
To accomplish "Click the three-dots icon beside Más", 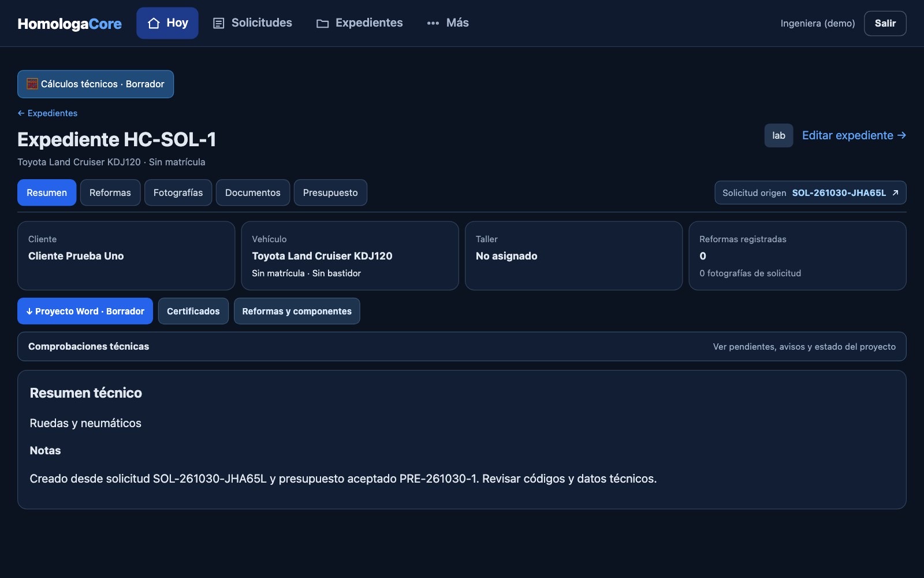I will (433, 23).
